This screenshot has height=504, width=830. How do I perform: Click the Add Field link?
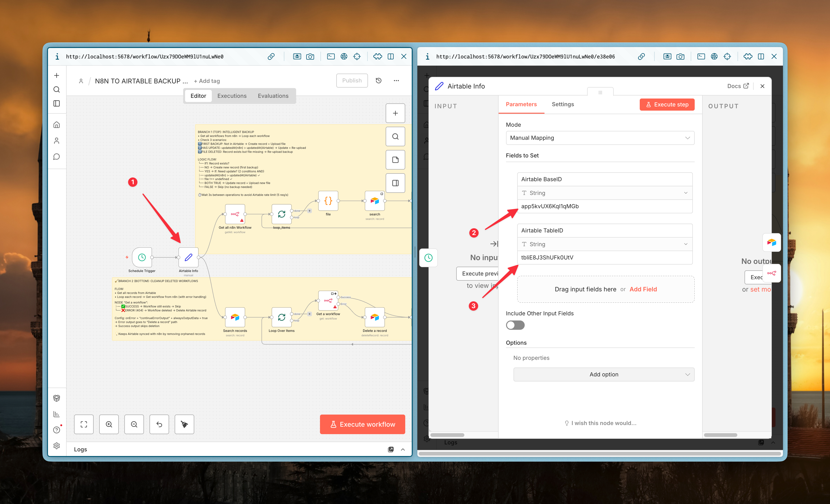click(643, 289)
